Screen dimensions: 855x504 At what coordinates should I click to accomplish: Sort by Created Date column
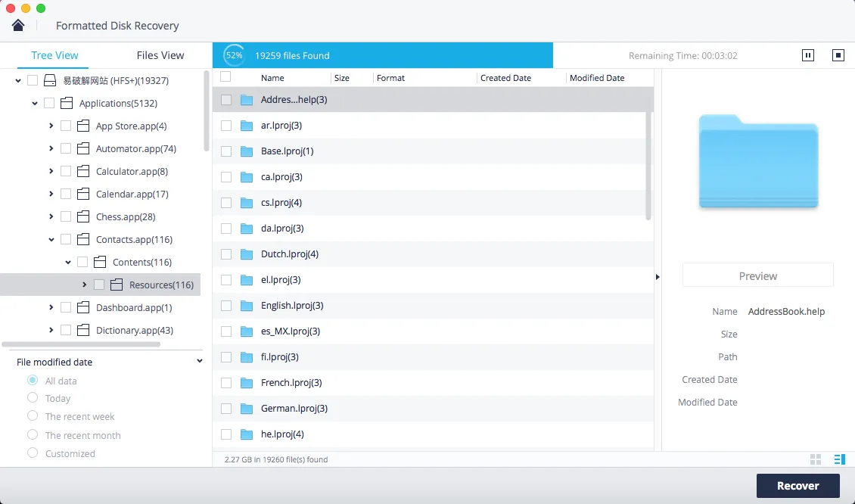click(x=505, y=78)
